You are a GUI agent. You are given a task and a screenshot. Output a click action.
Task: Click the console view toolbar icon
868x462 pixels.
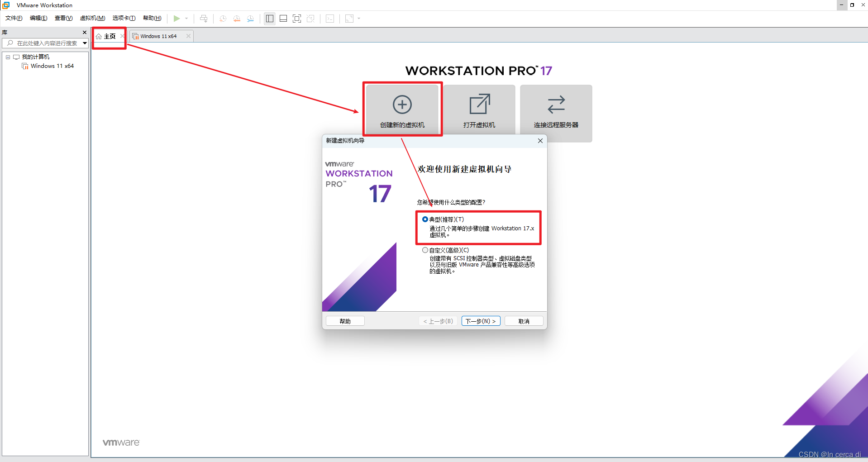coord(330,19)
